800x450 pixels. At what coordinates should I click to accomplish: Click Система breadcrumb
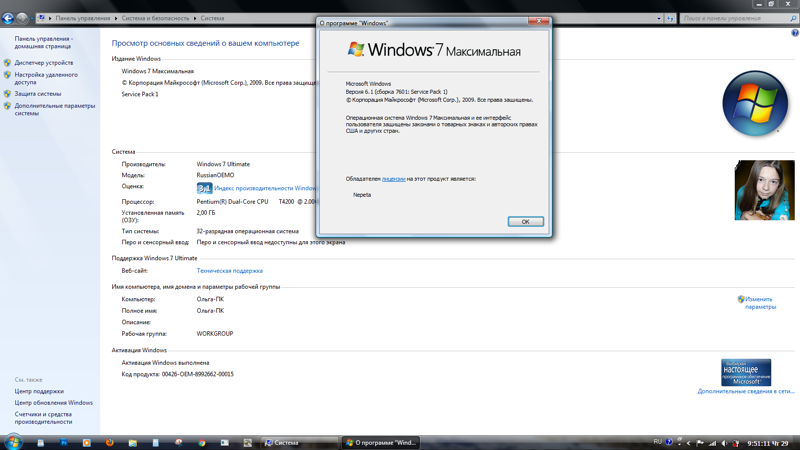click(x=212, y=18)
